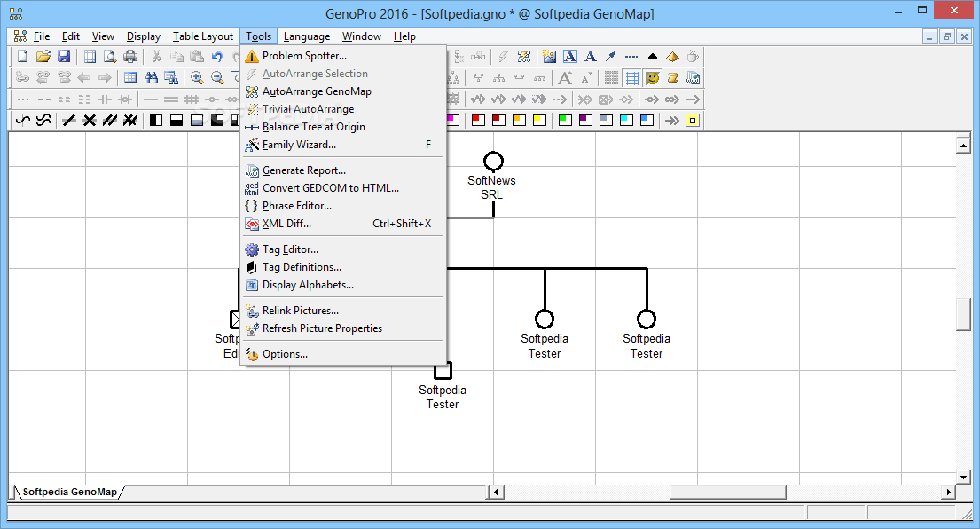Open print preview with the magnifier page icon
The width and height of the screenshot is (980, 529).
pos(110,56)
